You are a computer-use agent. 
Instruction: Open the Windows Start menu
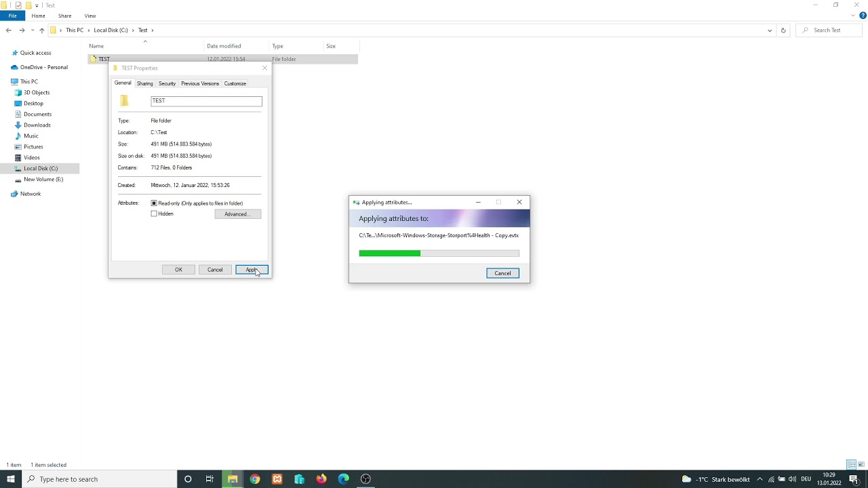pyautogui.click(x=11, y=479)
